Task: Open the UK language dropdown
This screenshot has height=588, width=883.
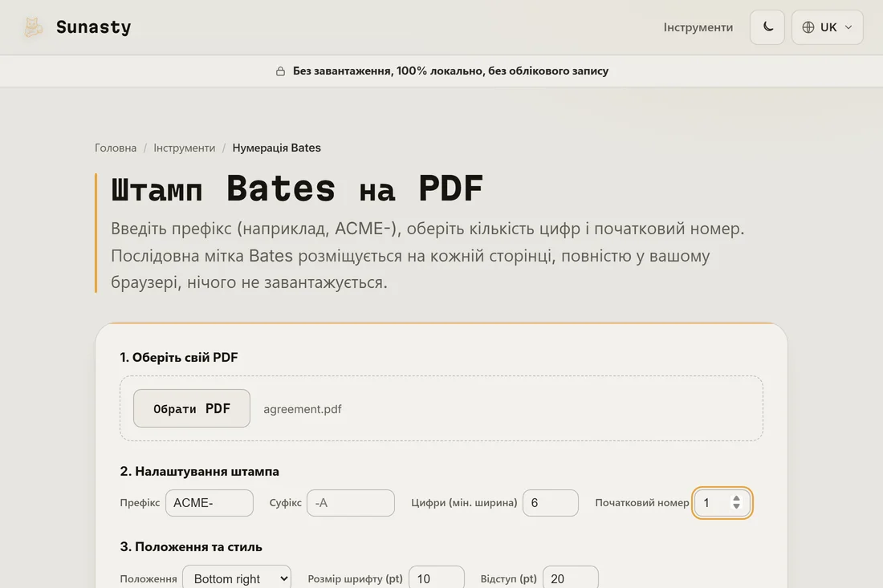Action: 828,27
